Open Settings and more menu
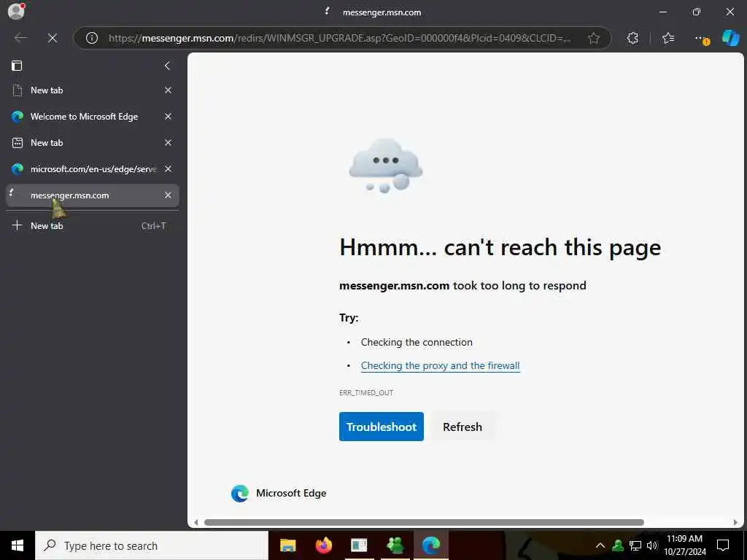The image size is (747, 560). (x=701, y=38)
